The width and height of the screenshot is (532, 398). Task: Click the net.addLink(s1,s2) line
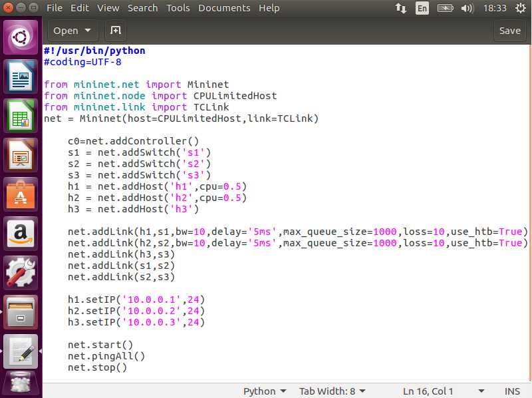(x=121, y=266)
